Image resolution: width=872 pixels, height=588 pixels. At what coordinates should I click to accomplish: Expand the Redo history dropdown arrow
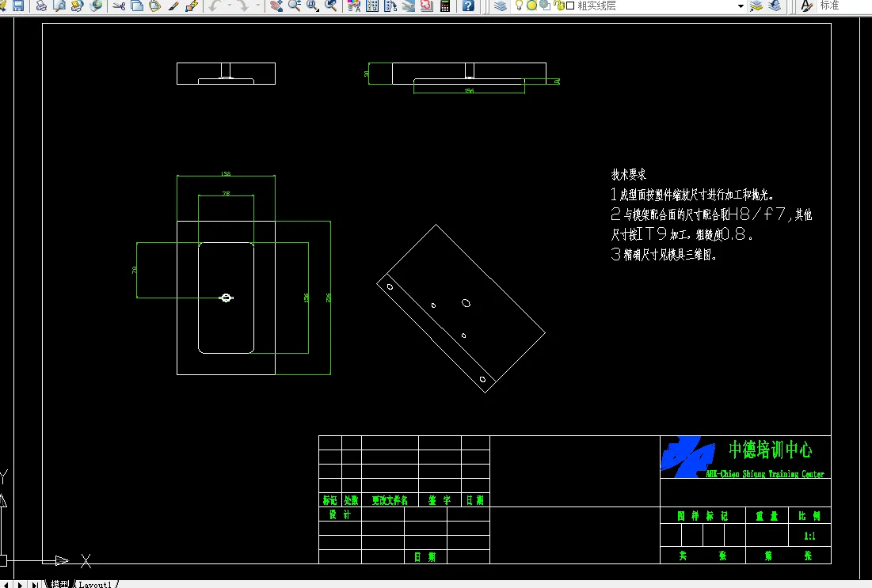tap(257, 6)
